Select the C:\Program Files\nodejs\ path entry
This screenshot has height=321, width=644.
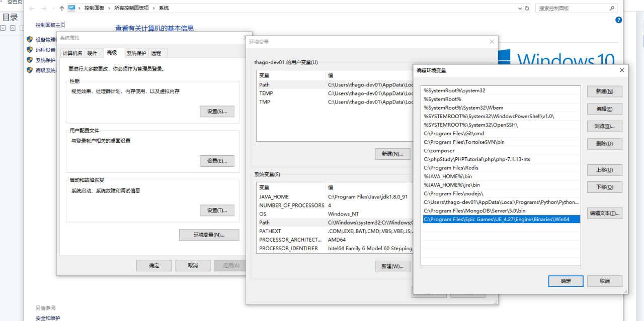(x=453, y=193)
